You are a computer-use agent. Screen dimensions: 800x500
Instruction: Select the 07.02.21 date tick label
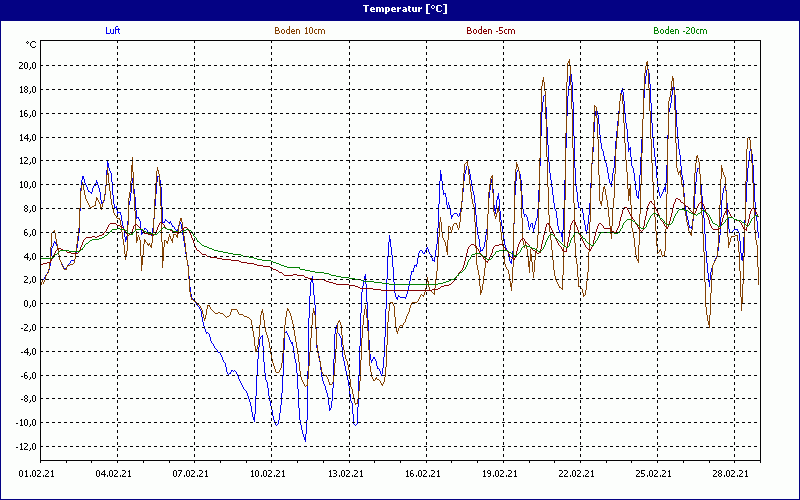click(191, 475)
